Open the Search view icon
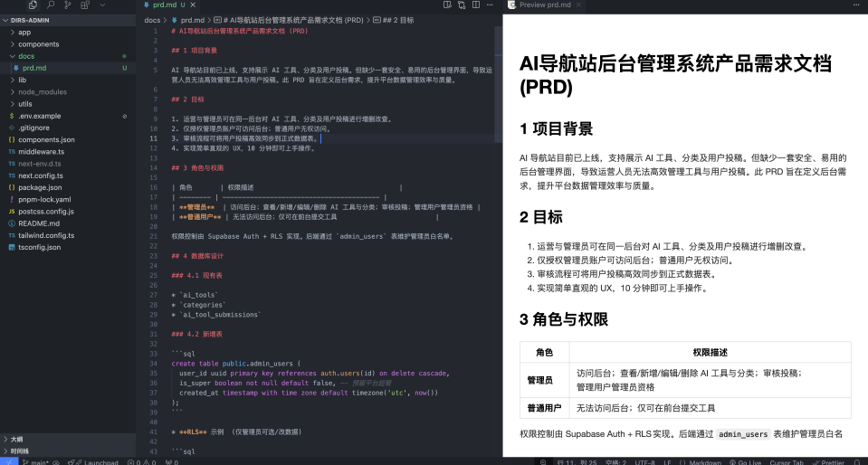The image size is (868, 465). [52, 5]
